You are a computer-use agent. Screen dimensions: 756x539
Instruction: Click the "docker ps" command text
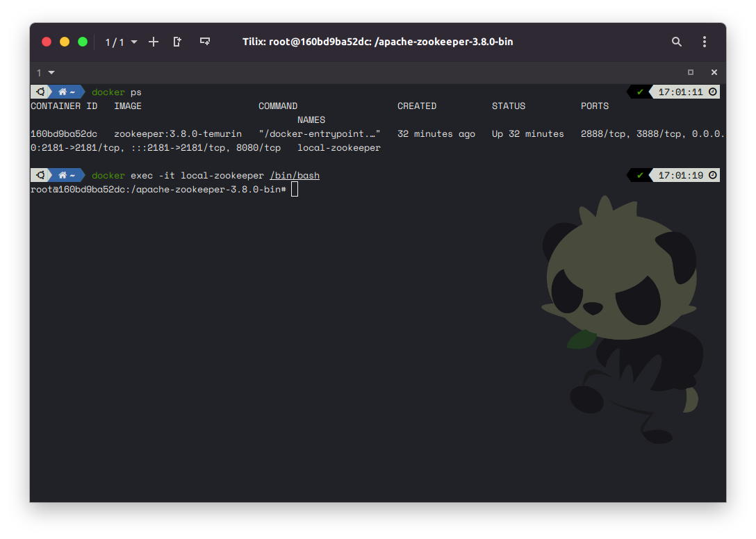[116, 92]
